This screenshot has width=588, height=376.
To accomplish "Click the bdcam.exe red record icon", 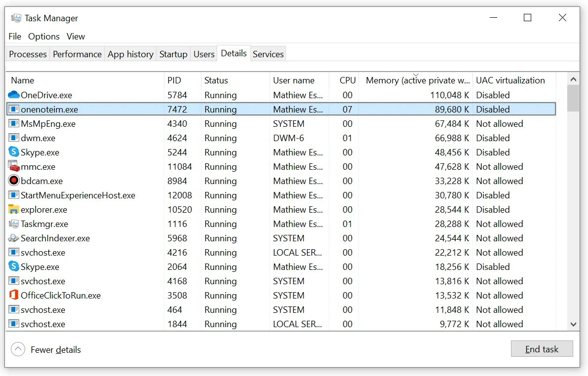I will pos(14,181).
